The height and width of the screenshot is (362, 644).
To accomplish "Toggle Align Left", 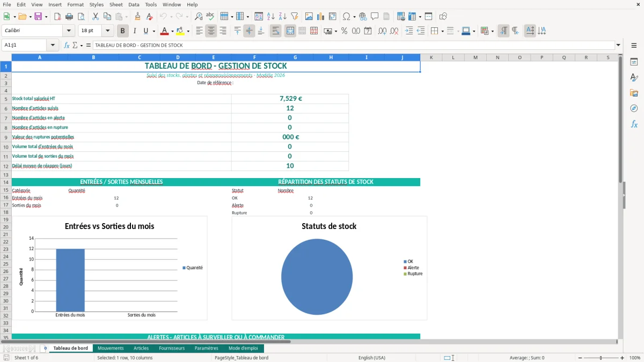I will click(x=199, y=31).
